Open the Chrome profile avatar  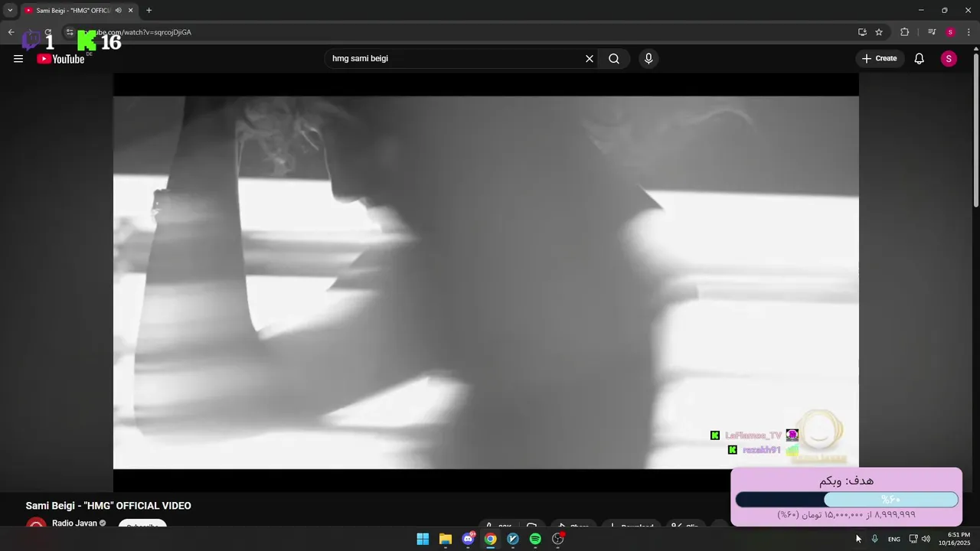point(950,32)
